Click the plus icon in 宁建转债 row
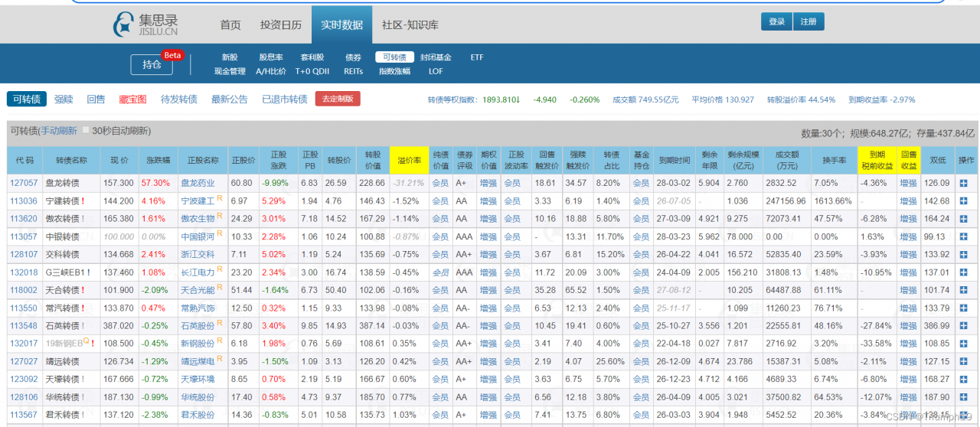 (962, 201)
